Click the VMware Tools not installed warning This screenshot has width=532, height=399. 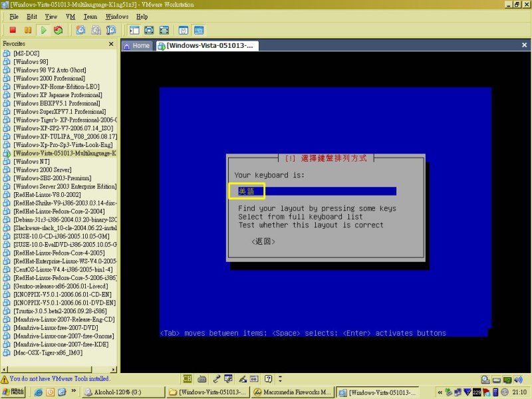(x=56, y=378)
